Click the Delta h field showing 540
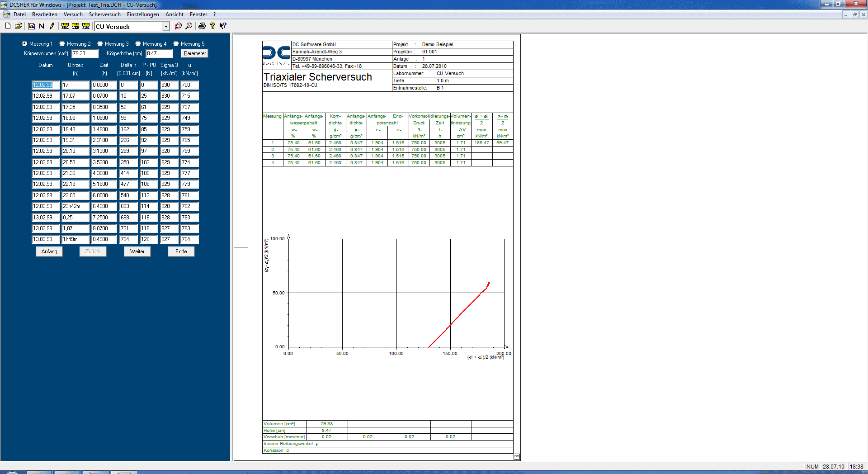 click(129, 195)
